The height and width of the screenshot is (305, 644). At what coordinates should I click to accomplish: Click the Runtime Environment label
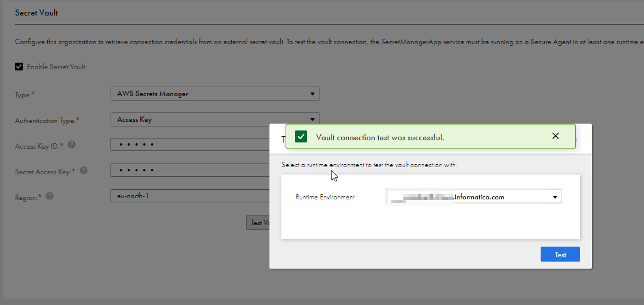pos(325,197)
